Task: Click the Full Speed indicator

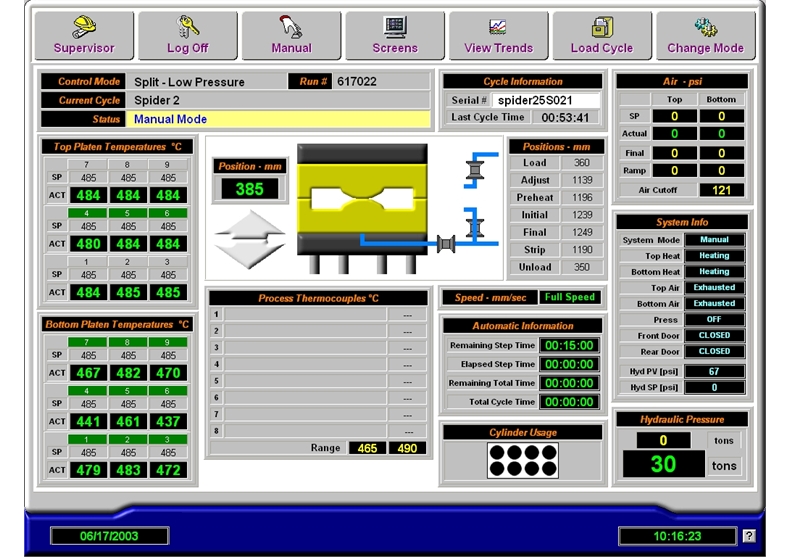Action: coord(569,297)
